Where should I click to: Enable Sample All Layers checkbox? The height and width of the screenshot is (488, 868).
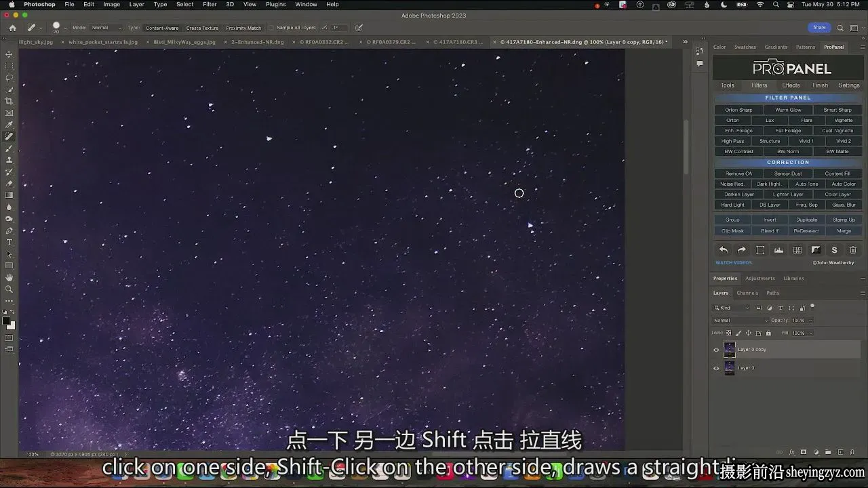coord(272,28)
